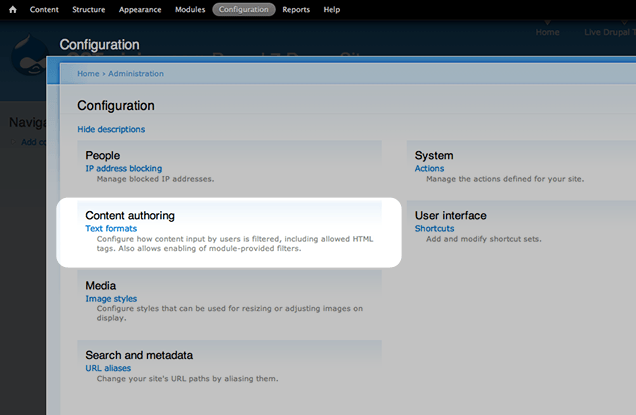Open the Reports menu

pos(296,9)
